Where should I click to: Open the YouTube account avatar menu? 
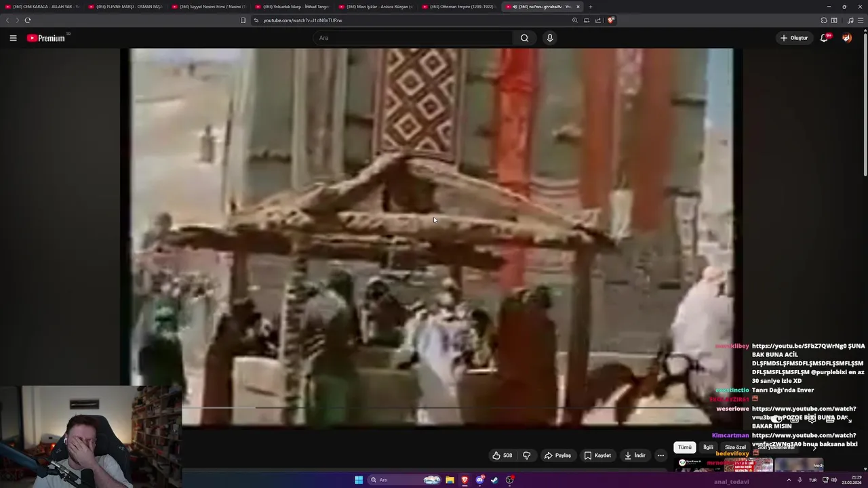coord(847,38)
